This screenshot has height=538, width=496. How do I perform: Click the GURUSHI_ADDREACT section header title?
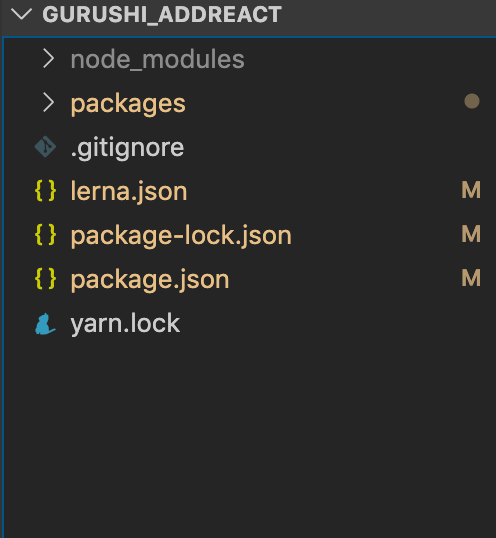162,14
